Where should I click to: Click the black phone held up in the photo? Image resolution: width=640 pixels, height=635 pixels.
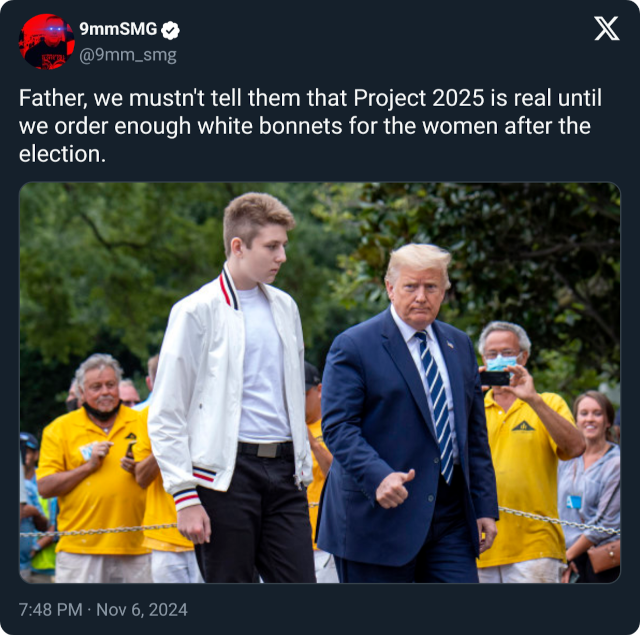coord(495,378)
